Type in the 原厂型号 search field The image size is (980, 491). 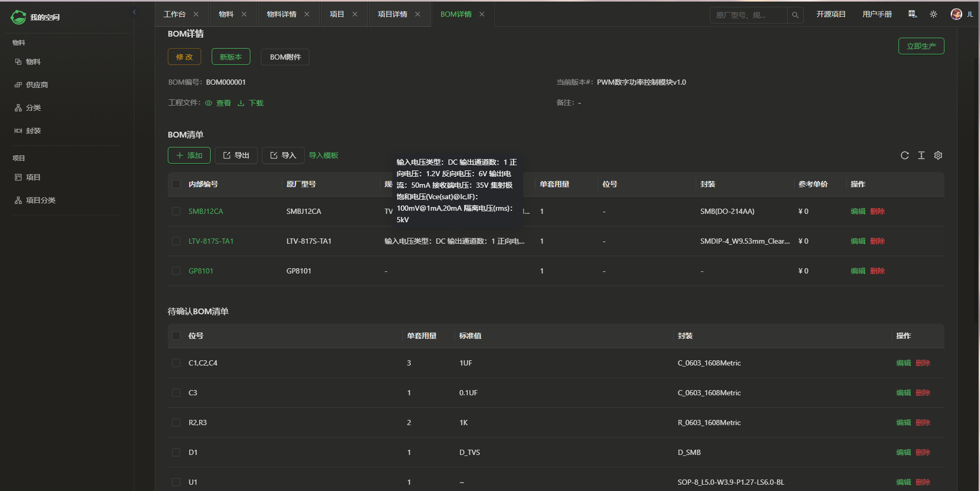tap(748, 15)
